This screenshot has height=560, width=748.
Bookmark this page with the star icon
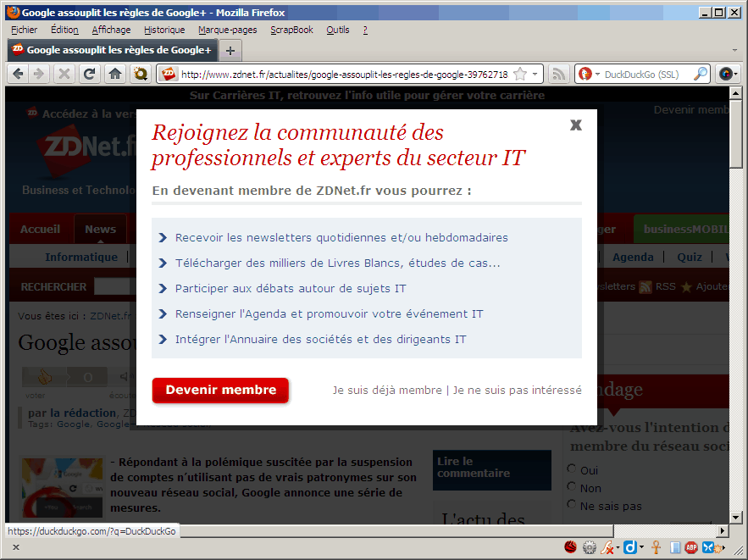[x=520, y=74]
